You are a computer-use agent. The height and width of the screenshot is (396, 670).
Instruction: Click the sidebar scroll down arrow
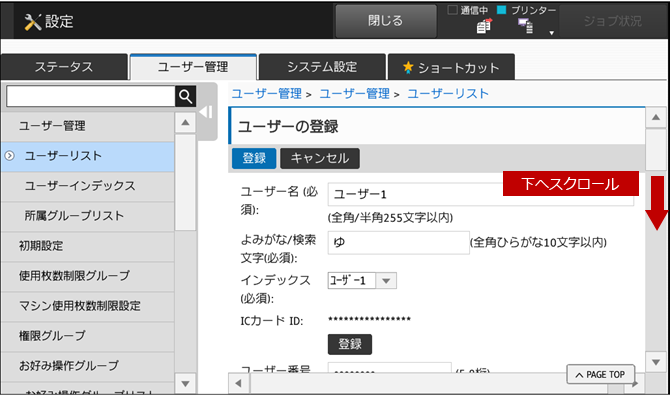(185, 383)
